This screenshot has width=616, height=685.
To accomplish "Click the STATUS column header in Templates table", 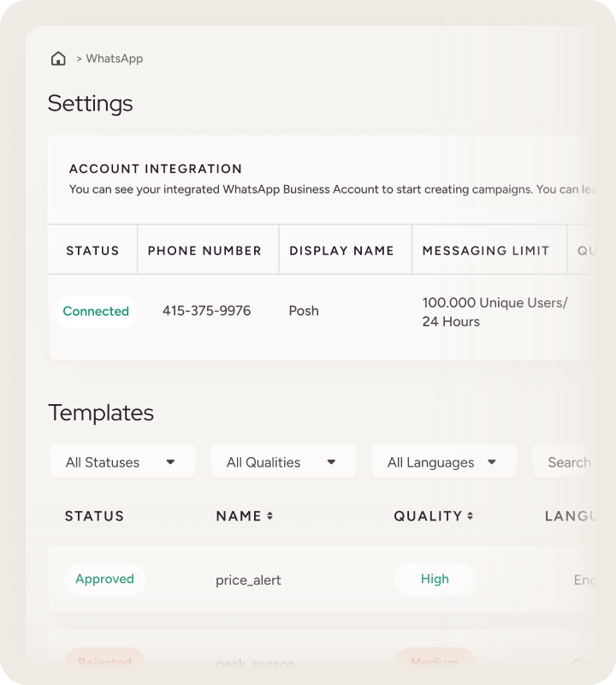I will 94,515.
